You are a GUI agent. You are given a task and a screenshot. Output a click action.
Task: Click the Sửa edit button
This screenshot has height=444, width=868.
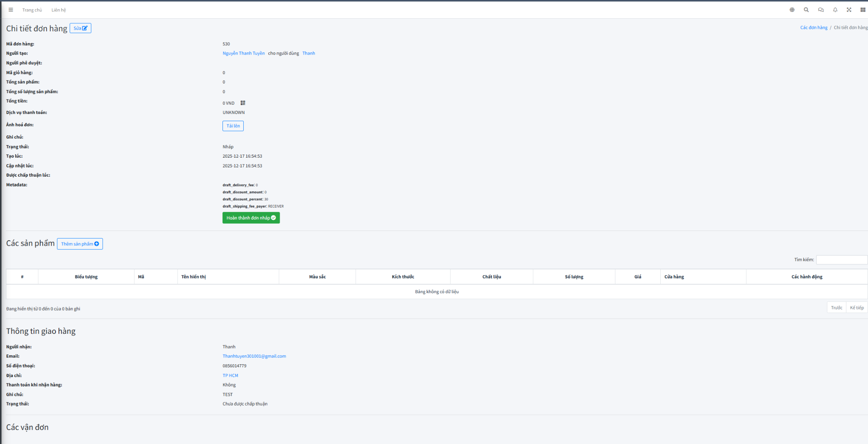point(80,28)
